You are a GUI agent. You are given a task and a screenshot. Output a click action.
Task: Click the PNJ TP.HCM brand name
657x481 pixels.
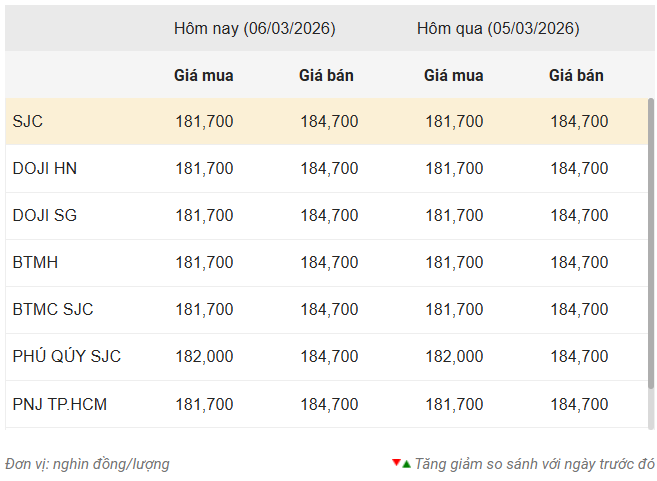(60, 404)
